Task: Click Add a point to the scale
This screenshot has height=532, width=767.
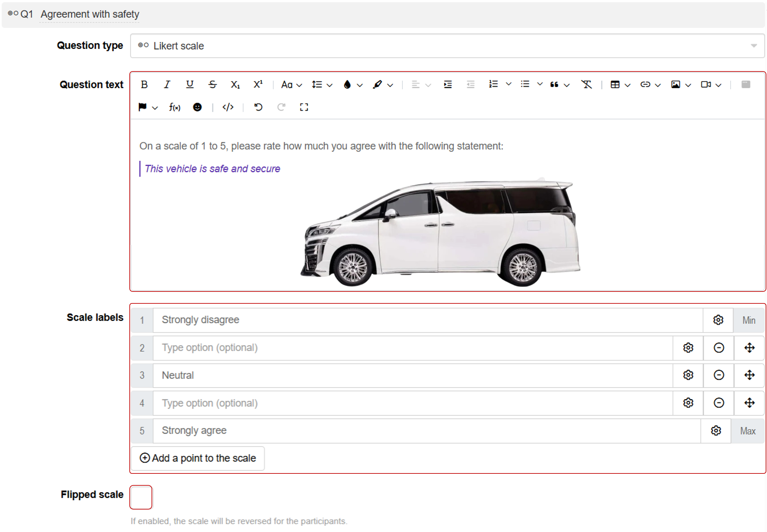Action: 197,458
